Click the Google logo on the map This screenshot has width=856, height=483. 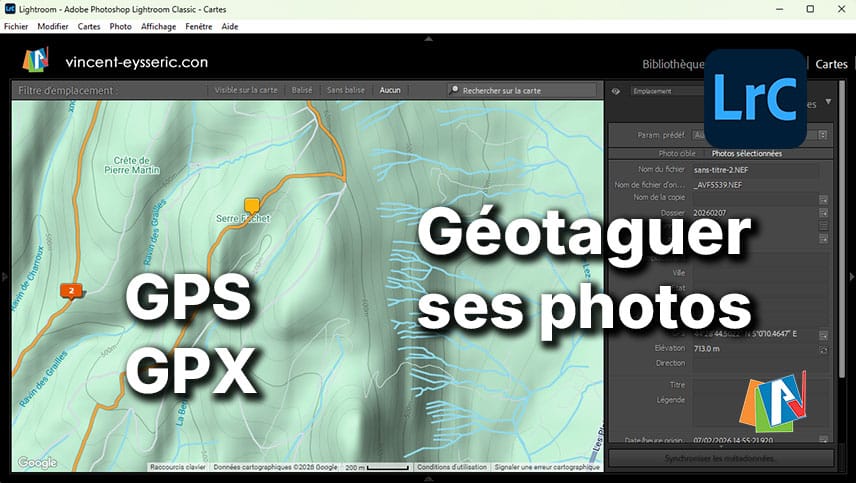[37, 463]
